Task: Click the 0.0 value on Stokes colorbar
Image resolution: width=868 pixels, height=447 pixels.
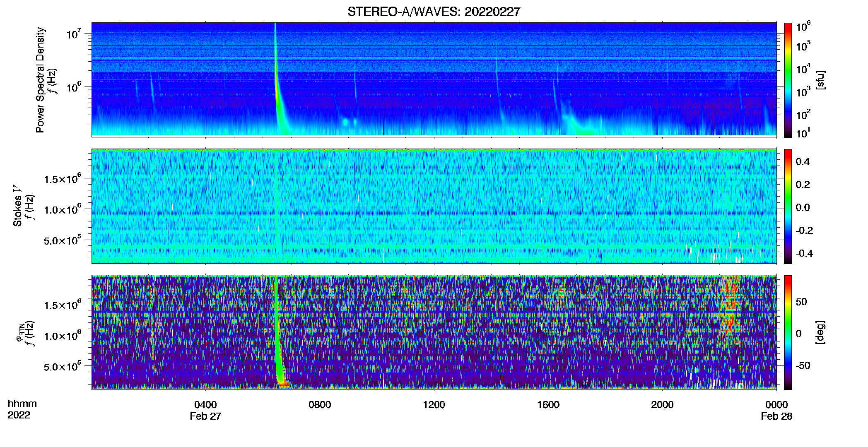Action: pos(803,207)
